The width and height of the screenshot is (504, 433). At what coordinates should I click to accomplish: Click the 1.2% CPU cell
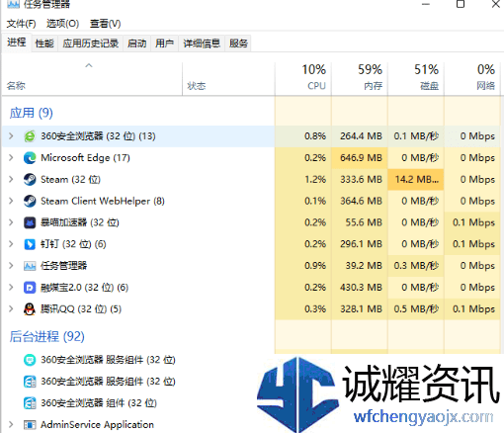(303, 180)
